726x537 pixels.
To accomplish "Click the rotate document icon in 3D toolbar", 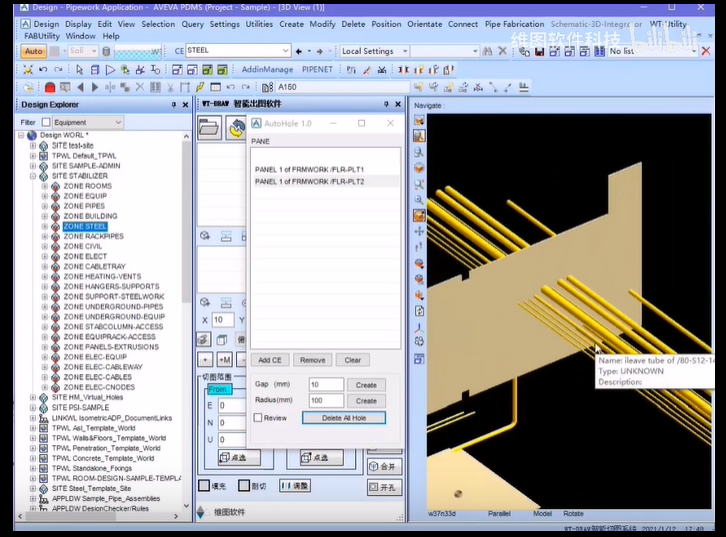I will [419, 311].
